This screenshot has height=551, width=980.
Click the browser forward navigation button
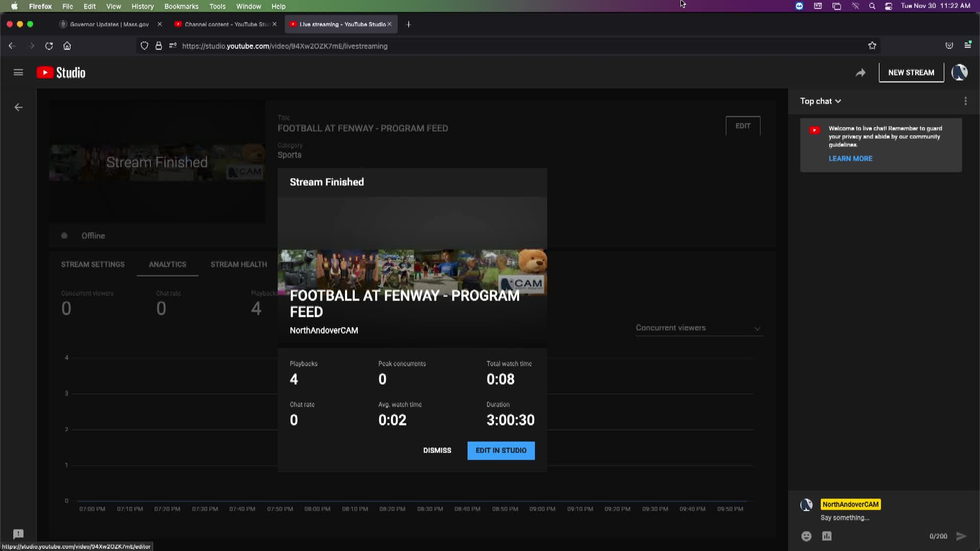pyautogui.click(x=31, y=46)
